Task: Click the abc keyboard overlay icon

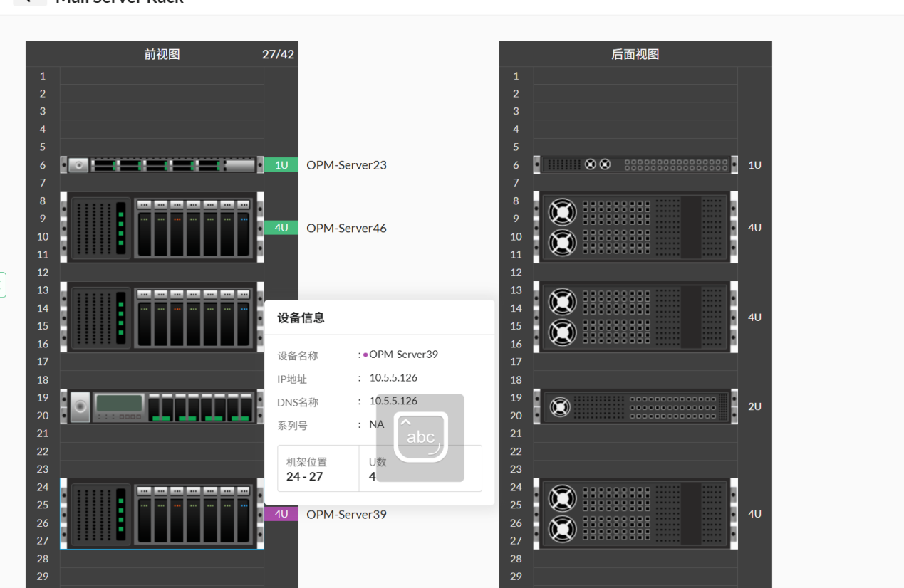Action: 420,436
